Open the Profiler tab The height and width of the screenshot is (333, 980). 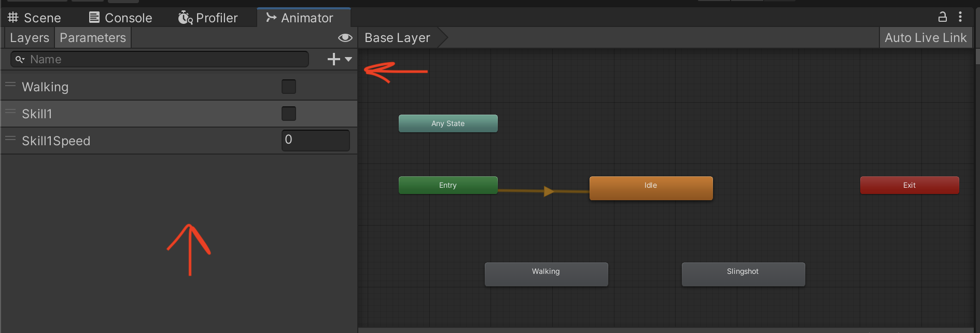click(208, 18)
